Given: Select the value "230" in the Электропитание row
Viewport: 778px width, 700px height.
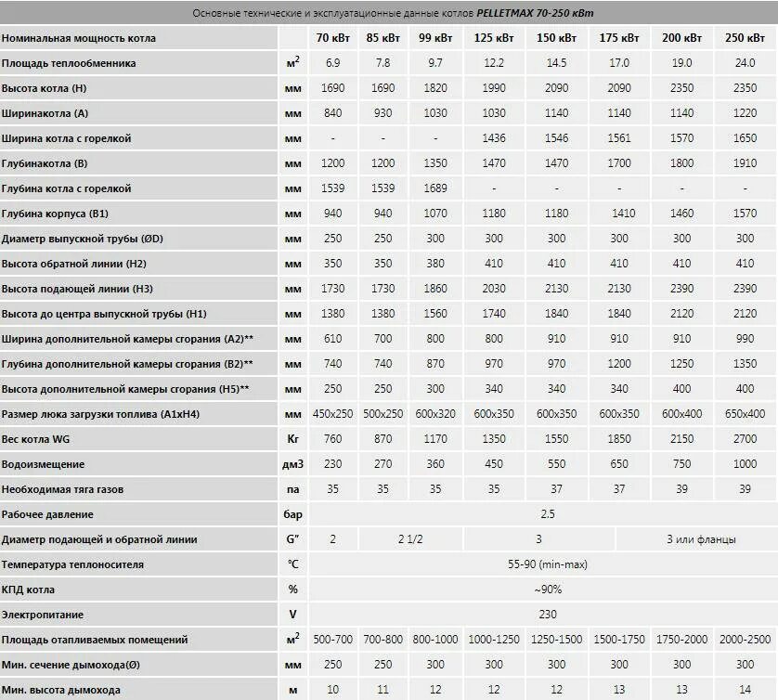Looking at the screenshot, I should coord(547,615).
